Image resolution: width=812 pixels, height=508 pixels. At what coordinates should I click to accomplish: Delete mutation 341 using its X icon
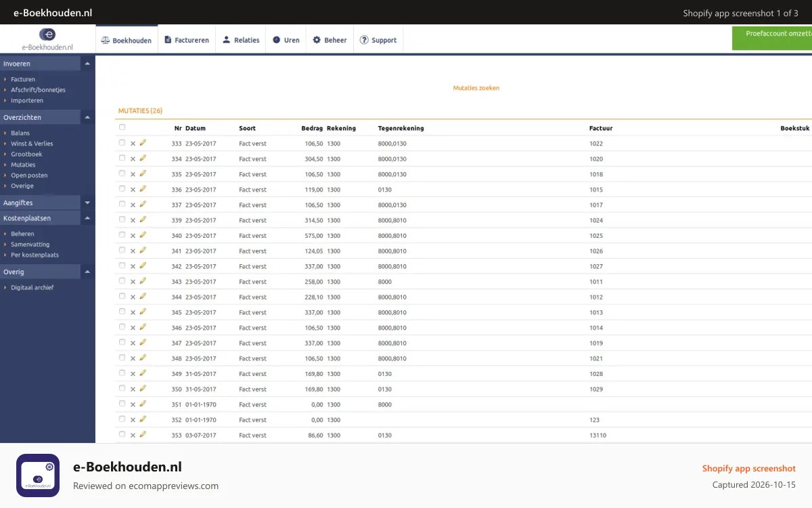pos(133,251)
